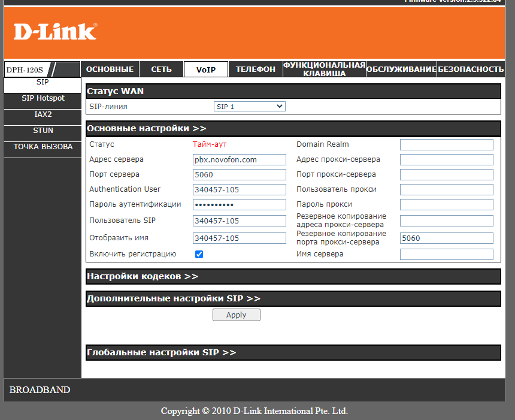
Task: Go to the ТЕЛЕФОН tab
Action: click(256, 70)
